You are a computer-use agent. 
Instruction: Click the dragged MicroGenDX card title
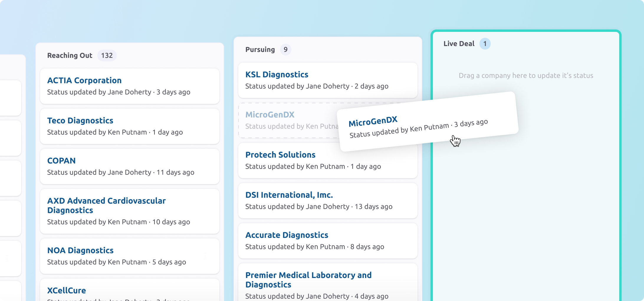pos(373,121)
